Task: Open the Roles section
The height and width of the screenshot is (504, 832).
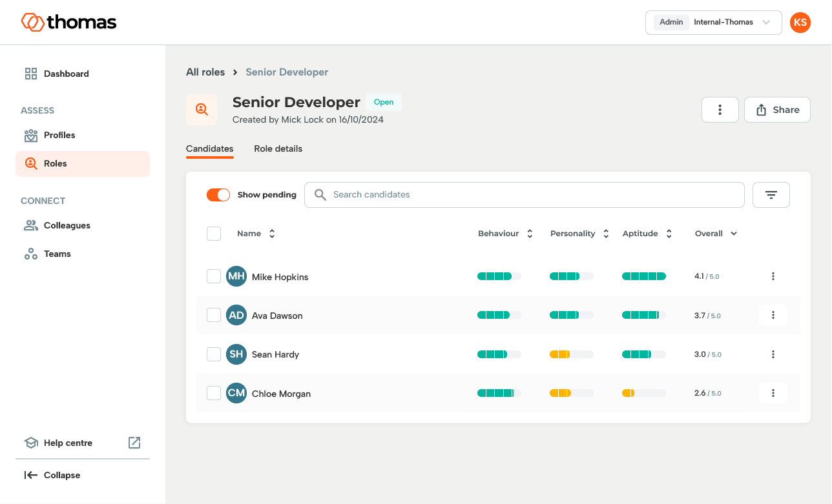Action: click(x=56, y=163)
